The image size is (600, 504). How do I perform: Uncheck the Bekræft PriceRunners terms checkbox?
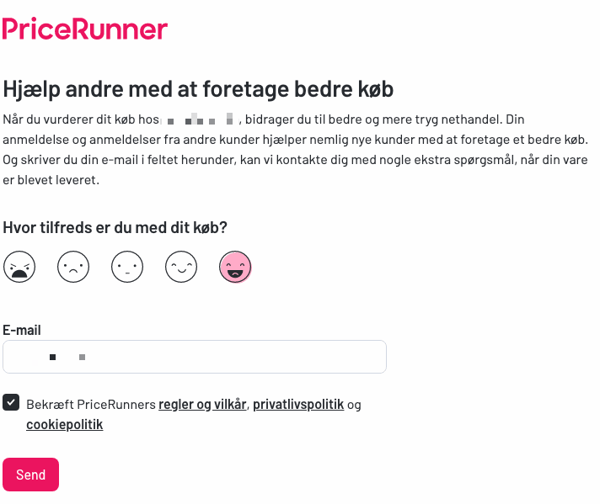[x=11, y=403]
